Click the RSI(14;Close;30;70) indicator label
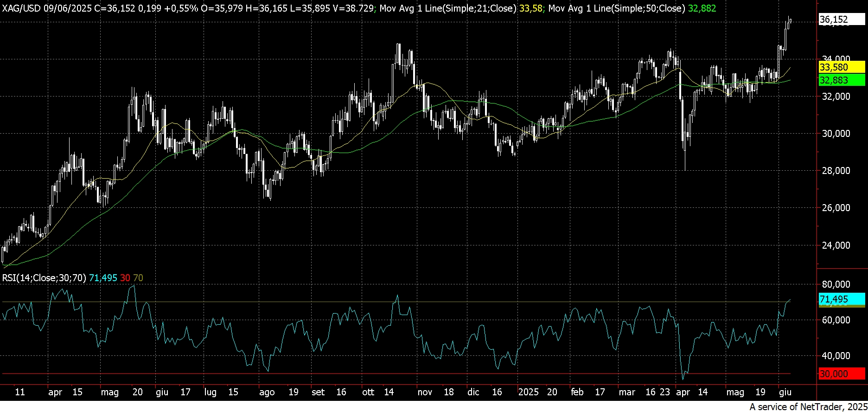 pos(44,278)
